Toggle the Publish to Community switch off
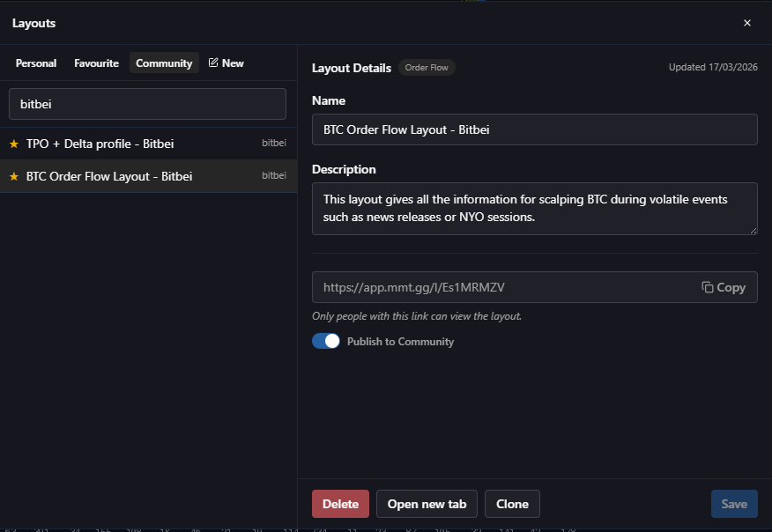The height and width of the screenshot is (532, 772). (325, 341)
